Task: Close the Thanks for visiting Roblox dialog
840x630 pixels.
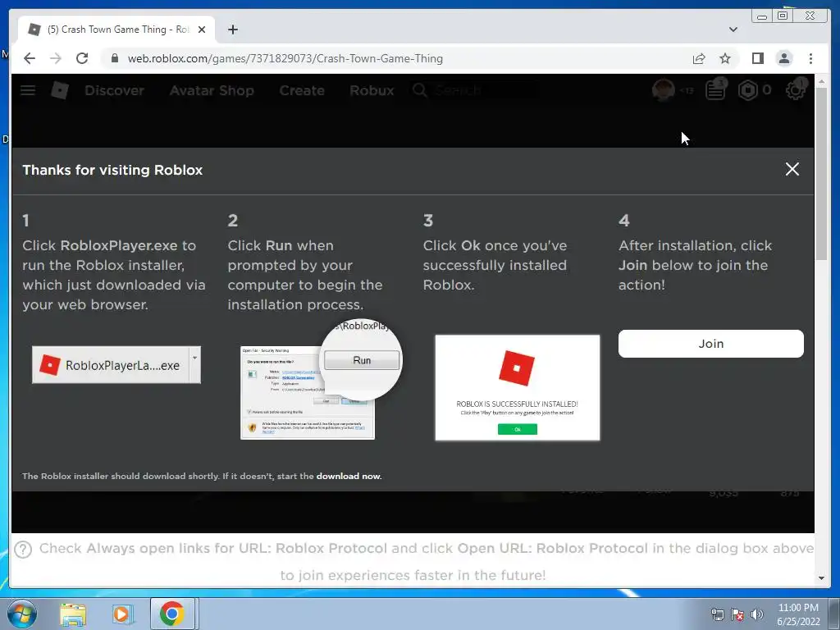Action: (x=792, y=169)
